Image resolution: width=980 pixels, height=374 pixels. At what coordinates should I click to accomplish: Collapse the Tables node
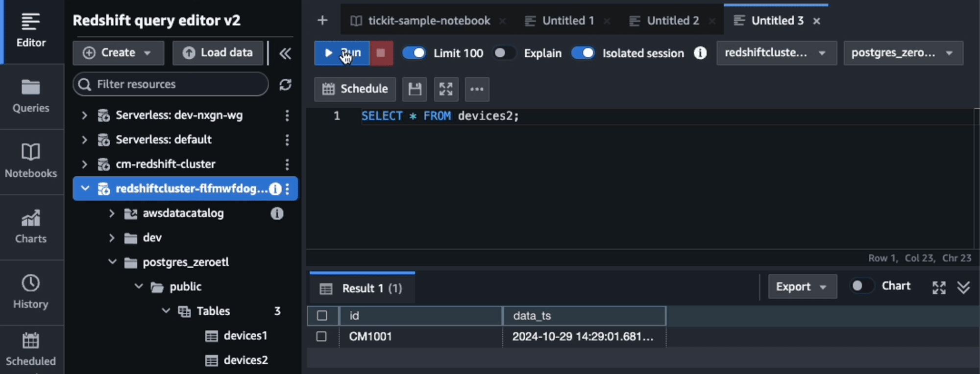[x=166, y=311]
